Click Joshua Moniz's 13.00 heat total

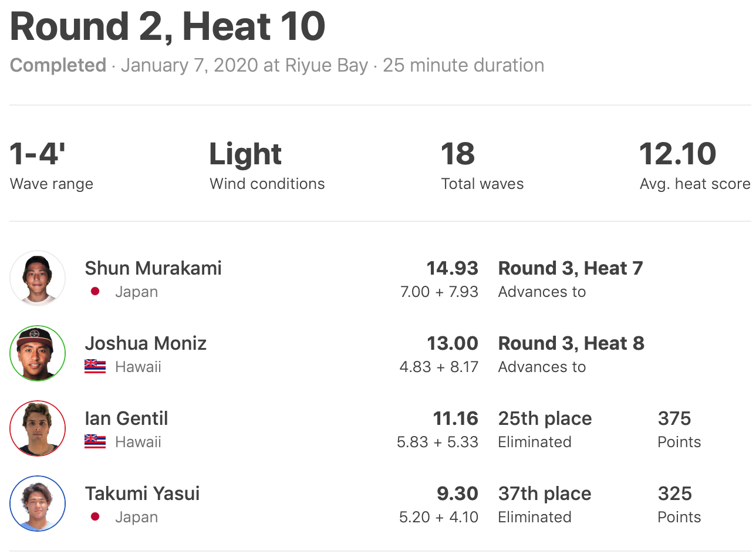pyautogui.click(x=452, y=343)
